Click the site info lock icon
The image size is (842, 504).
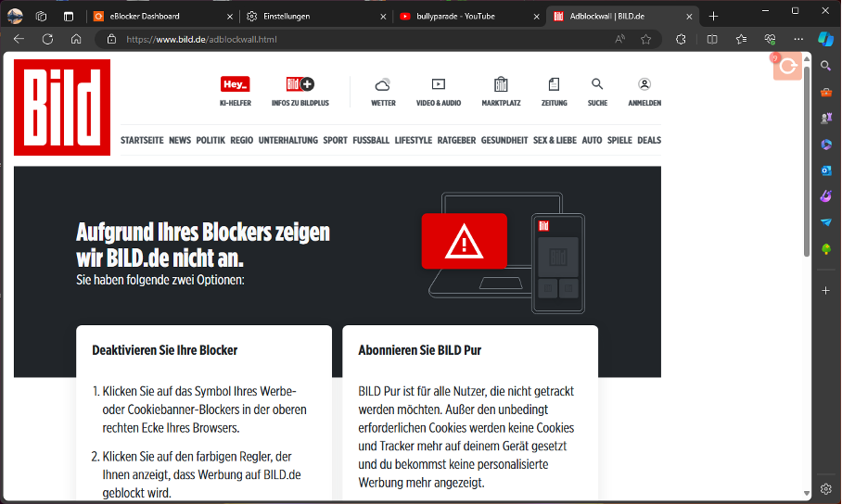coord(111,39)
